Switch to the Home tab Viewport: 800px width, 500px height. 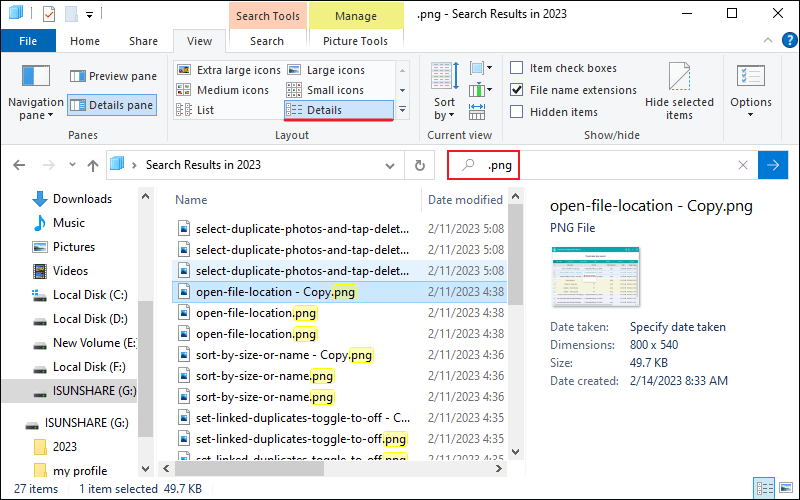click(85, 41)
